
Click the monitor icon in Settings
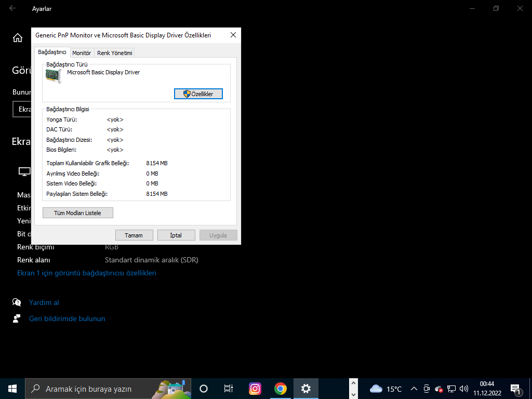point(24,171)
